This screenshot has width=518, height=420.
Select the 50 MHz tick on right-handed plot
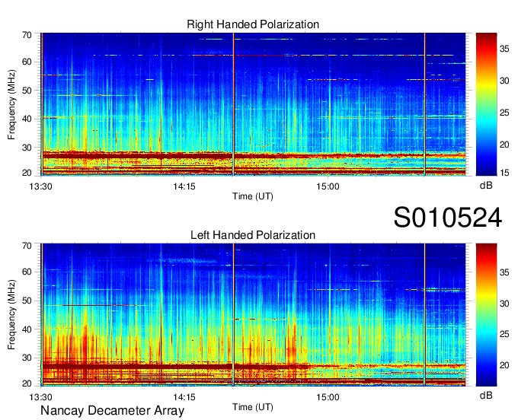tap(27, 91)
